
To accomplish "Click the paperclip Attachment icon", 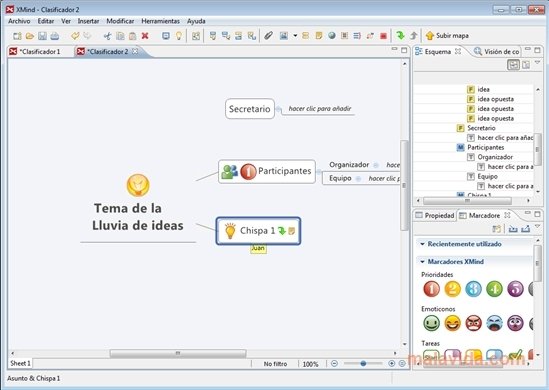I will tap(268, 36).
